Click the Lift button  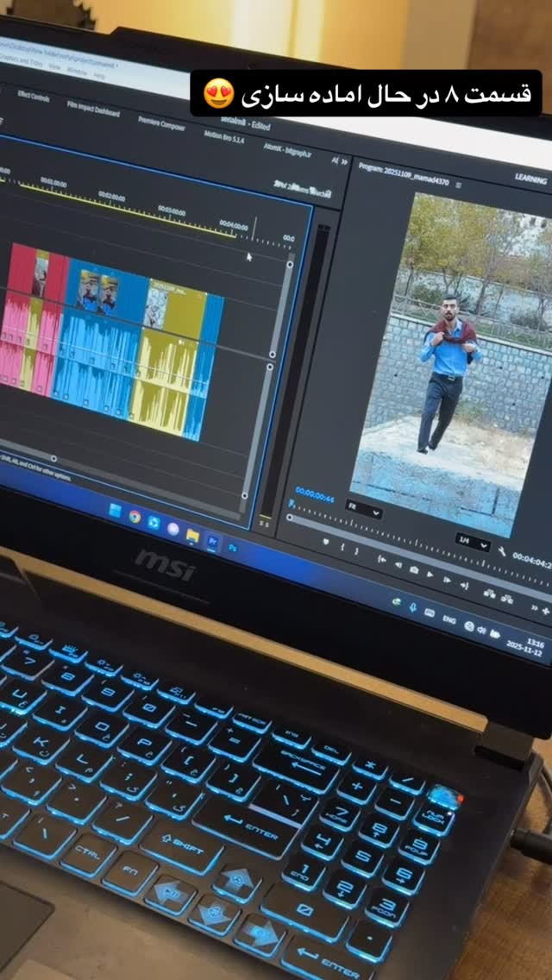(x=490, y=594)
